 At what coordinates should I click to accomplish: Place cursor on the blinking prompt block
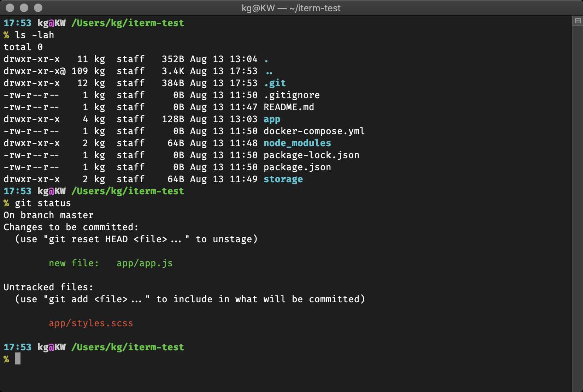tap(17, 359)
